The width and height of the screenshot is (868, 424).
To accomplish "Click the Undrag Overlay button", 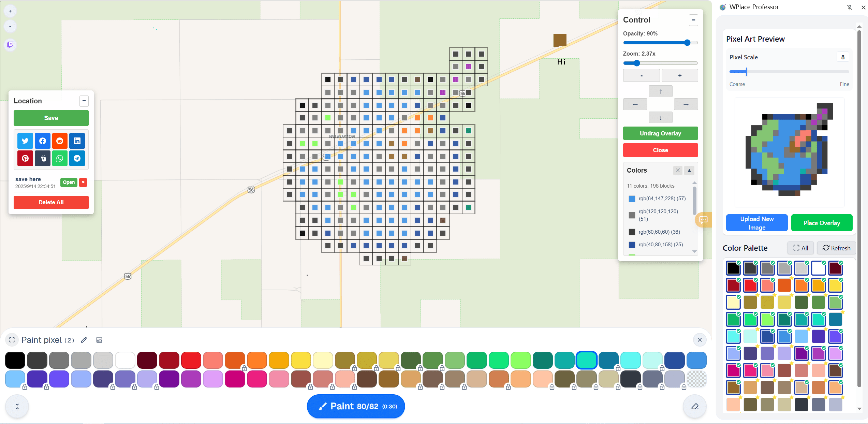I will [660, 133].
